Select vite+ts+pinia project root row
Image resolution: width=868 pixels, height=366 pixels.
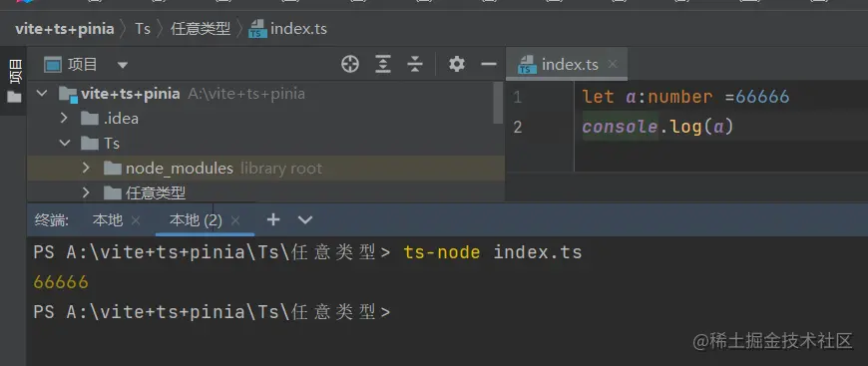[x=265, y=94]
